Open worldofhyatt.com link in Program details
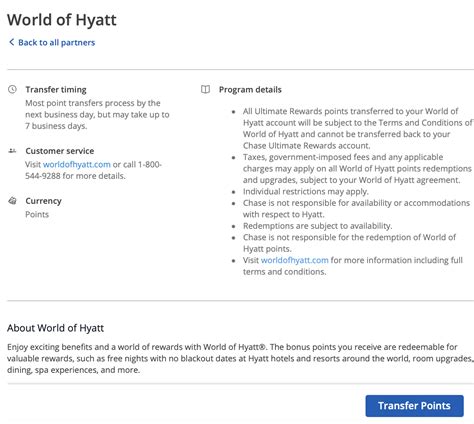 [295, 260]
